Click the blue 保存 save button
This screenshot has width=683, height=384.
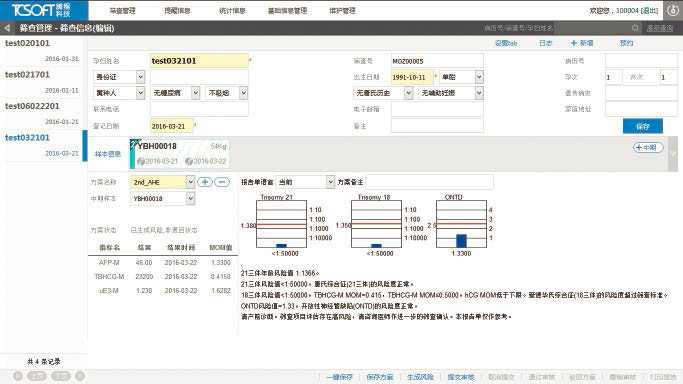(643, 126)
